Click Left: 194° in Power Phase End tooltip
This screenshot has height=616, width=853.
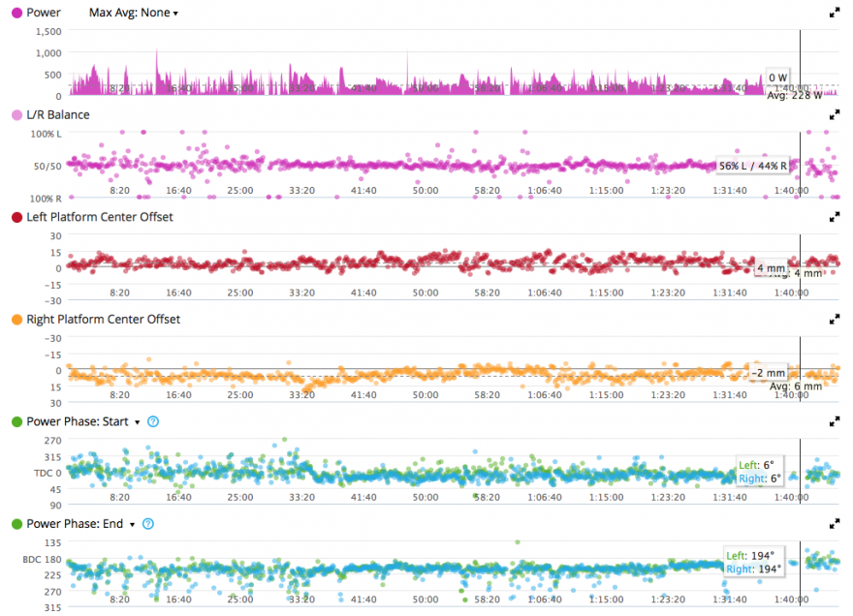(749, 556)
